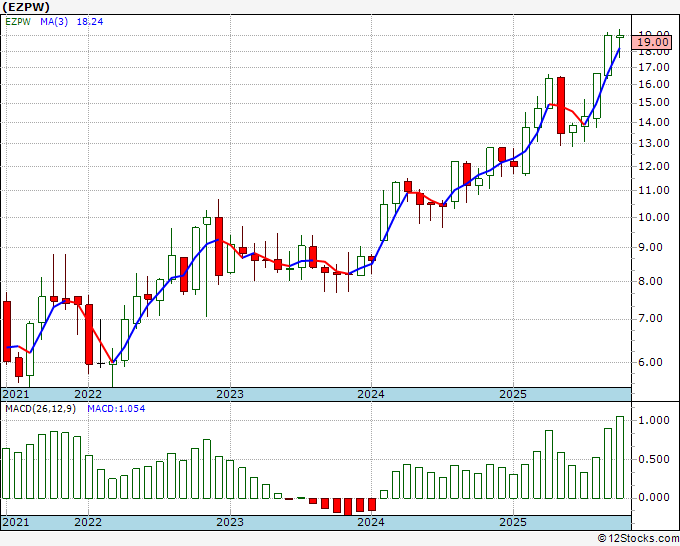The height and width of the screenshot is (546, 680).
Task: Click 2023 on the MACD panel time axis
Action: pyautogui.click(x=230, y=522)
